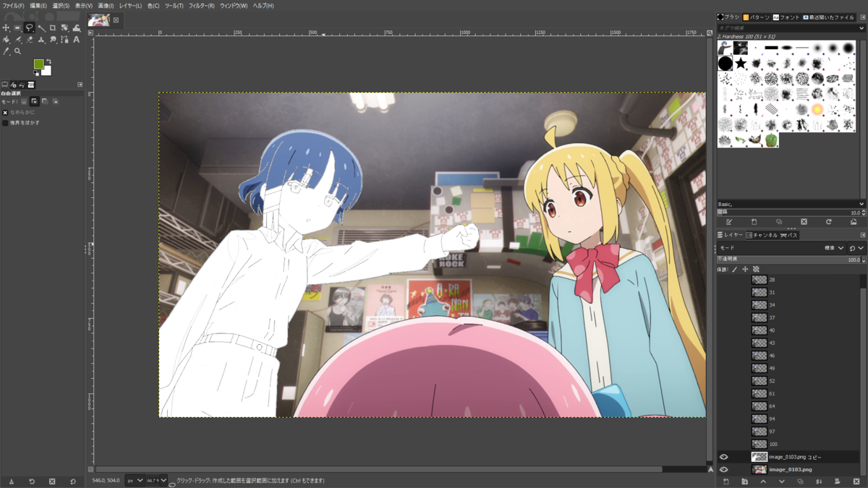The width and height of the screenshot is (868, 488).
Task: Select the Move tool in toolbox
Action: click(x=6, y=28)
